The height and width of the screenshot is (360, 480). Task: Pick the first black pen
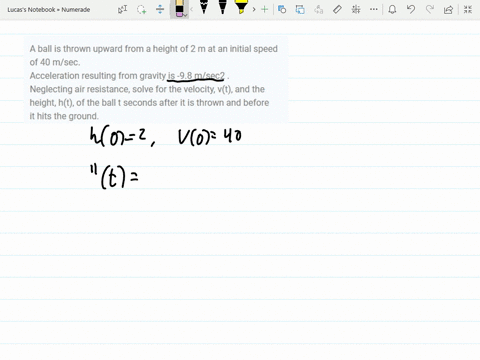204,7
